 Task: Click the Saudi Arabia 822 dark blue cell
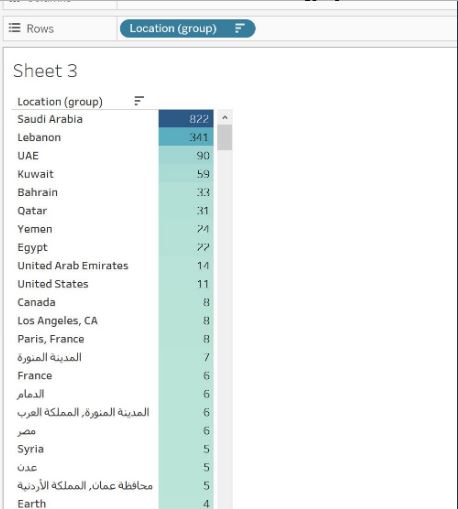tap(186, 119)
